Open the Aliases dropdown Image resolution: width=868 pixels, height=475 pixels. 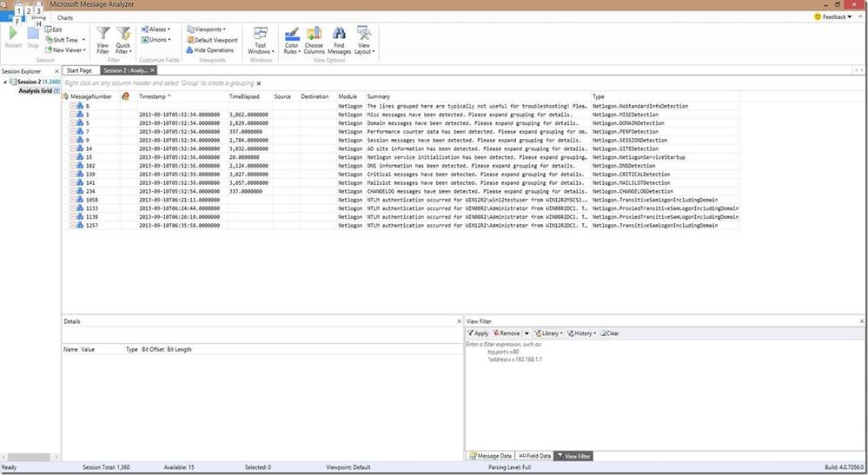click(156, 30)
